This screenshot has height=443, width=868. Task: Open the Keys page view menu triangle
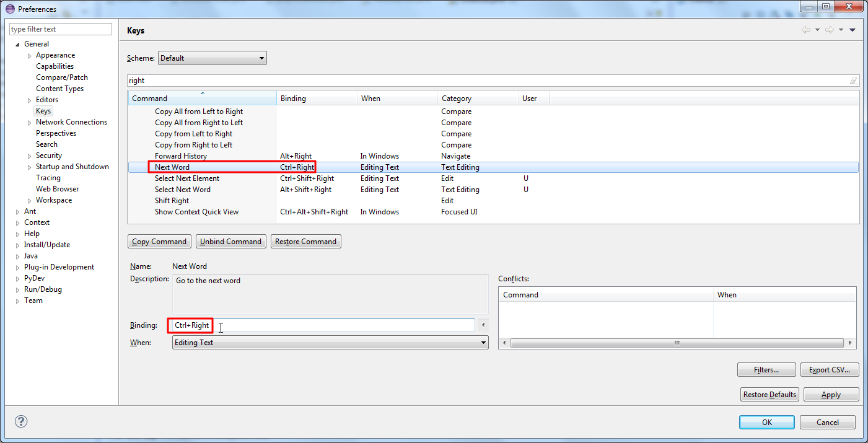pyautogui.click(x=853, y=30)
